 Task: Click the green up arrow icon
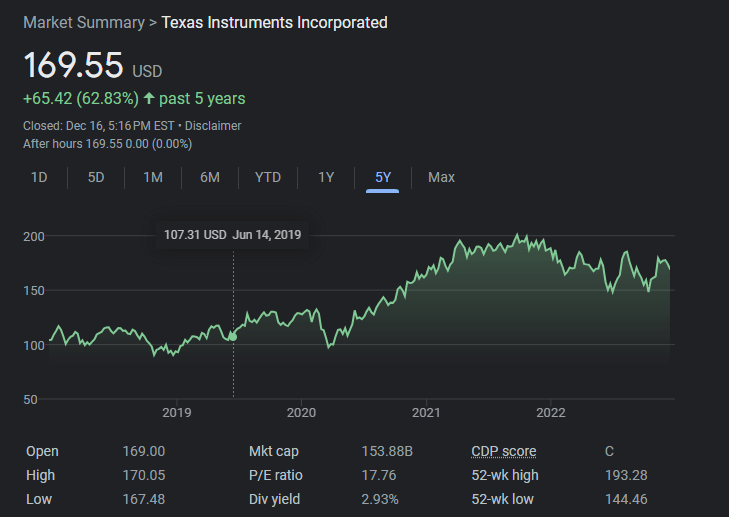point(149,98)
